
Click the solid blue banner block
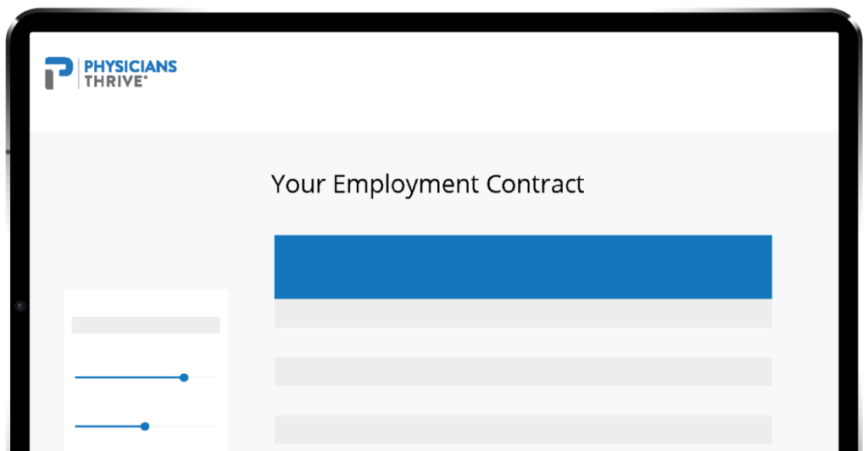(523, 267)
